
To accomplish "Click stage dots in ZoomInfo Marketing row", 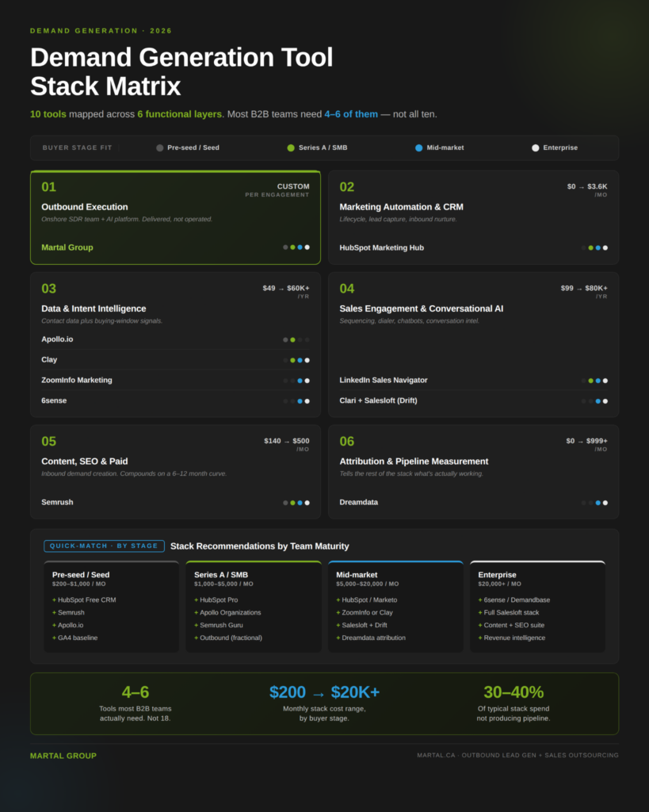I will point(296,381).
